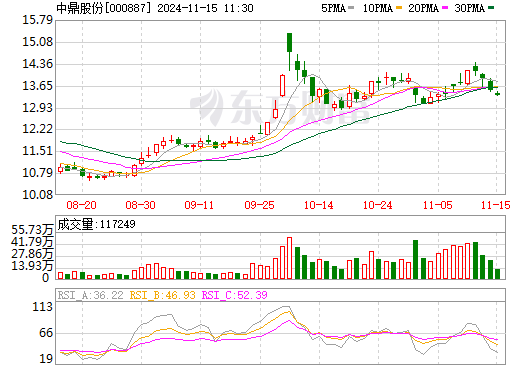The width and height of the screenshot is (520, 365).
Task: Click the 10.79 price axis label
Action: click(38, 173)
